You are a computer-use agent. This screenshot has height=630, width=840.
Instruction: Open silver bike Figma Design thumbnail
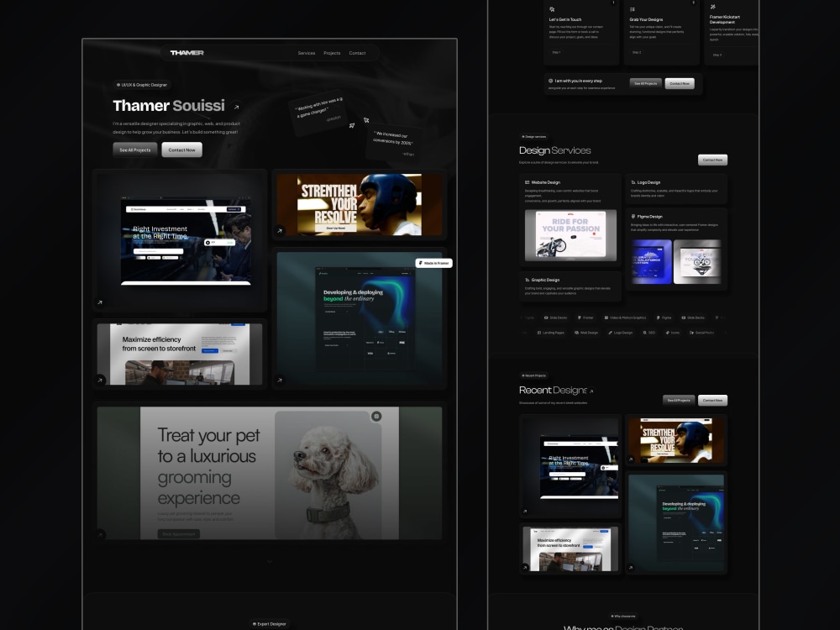697,261
